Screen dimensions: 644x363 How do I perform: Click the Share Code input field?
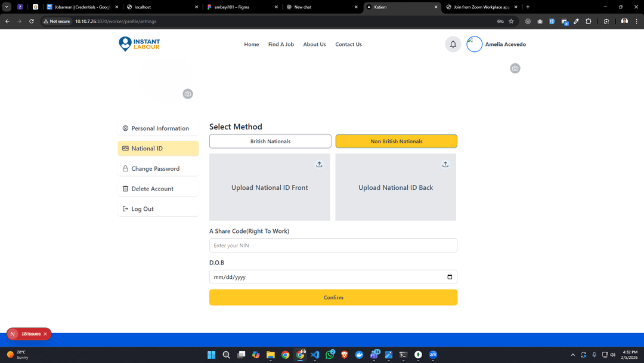pyautogui.click(x=333, y=245)
